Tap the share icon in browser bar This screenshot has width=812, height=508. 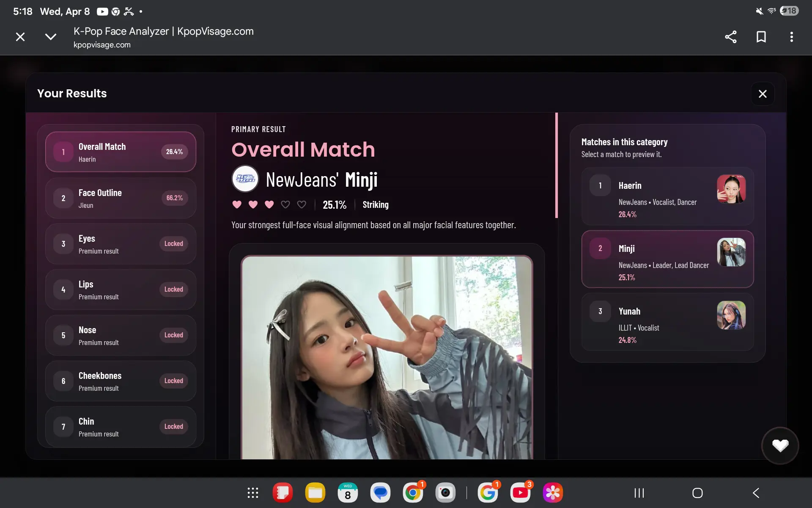pos(730,37)
